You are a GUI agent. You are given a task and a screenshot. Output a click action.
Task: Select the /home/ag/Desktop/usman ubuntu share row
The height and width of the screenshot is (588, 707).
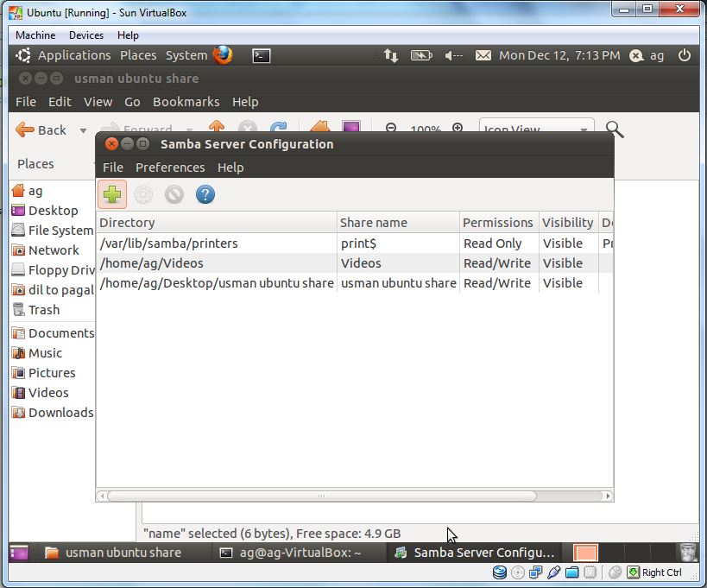pyautogui.click(x=355, y=282)
